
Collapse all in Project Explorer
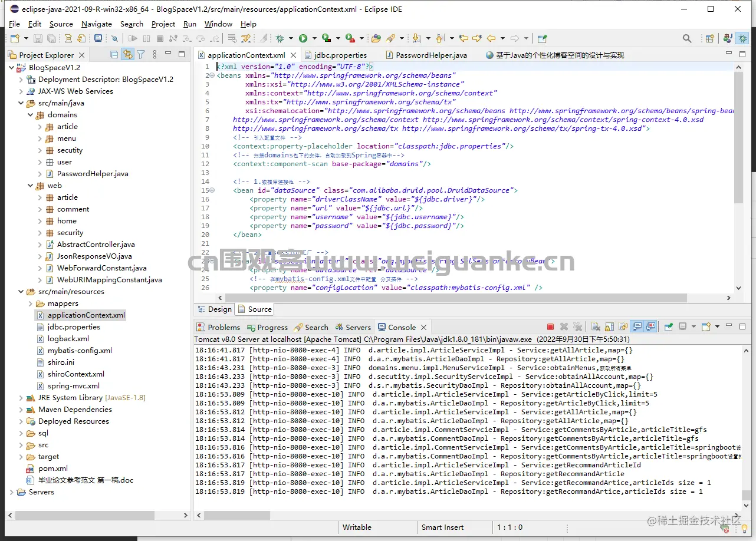pyautogui.click(x=114, y=55)
